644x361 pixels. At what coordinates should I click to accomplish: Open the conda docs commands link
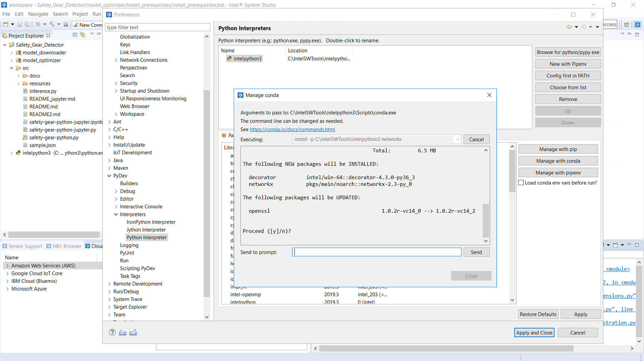(x=292, y=129)
